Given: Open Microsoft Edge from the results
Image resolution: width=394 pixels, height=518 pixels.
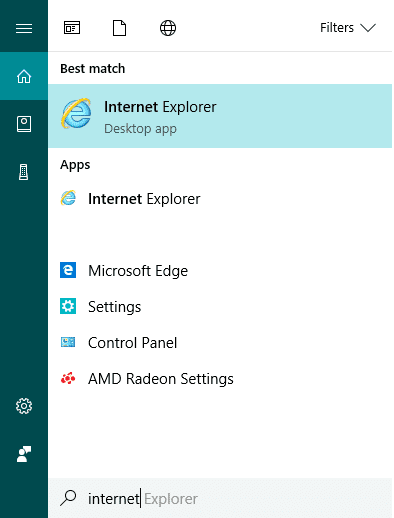Looking at the screenshot, I should [x=220, y=270].
